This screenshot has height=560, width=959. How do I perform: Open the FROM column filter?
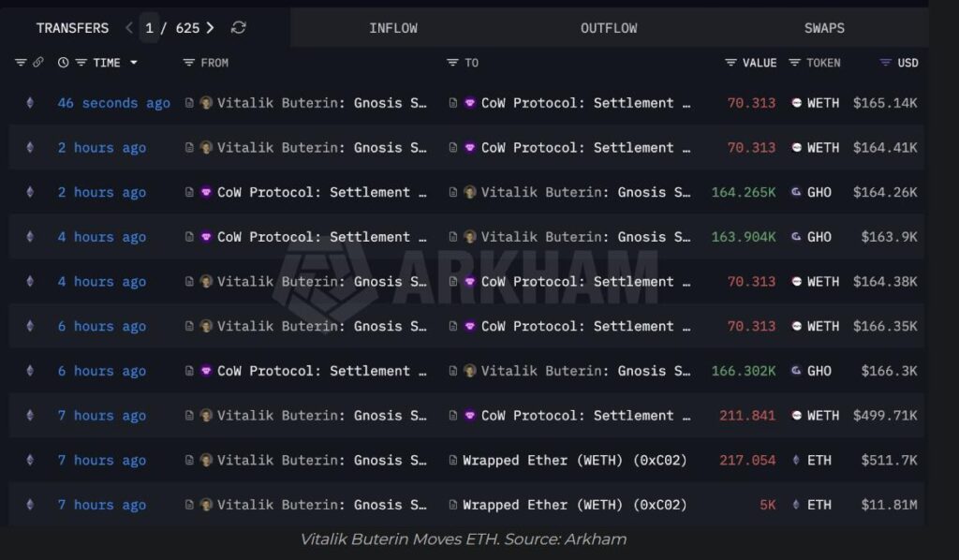189,63
